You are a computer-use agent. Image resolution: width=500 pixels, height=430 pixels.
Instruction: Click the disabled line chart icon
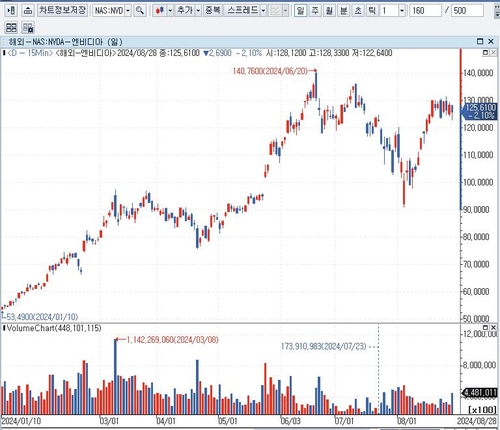pos(275,11)
